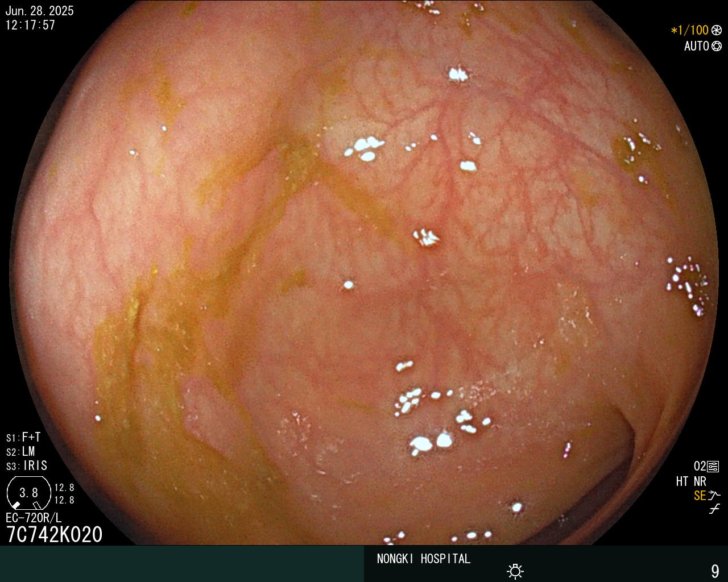Select the scope diameter 3.8 indicator icon
Screen dimensions: 728x582
(29, 493)
